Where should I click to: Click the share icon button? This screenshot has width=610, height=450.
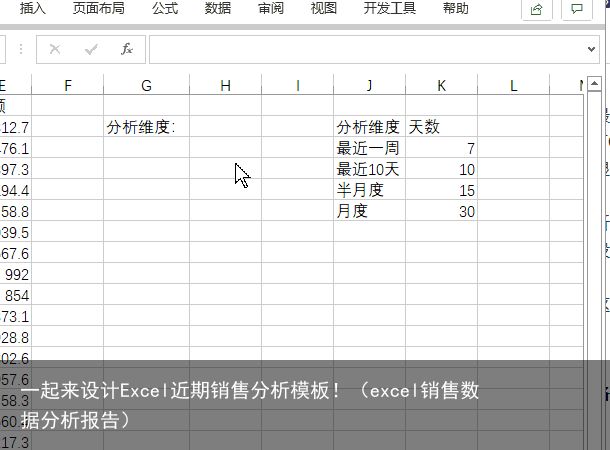coord(536,9)
